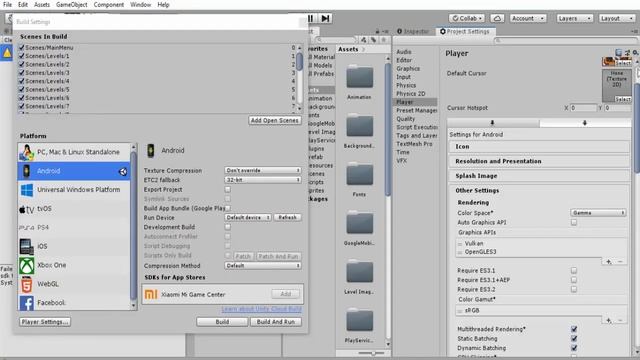Switch to the Inspector tab
This screenshot has width=640, height=360.
413,31
